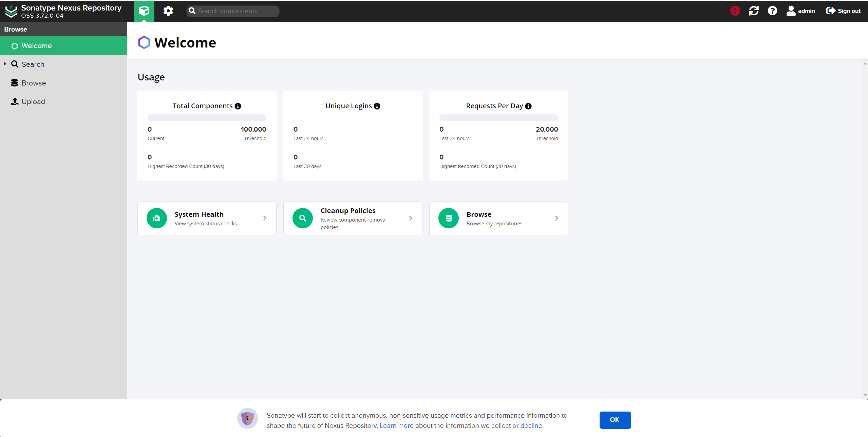868x437 pixels.
Task: Open the help question mark menu
Action: coord(772,11)
